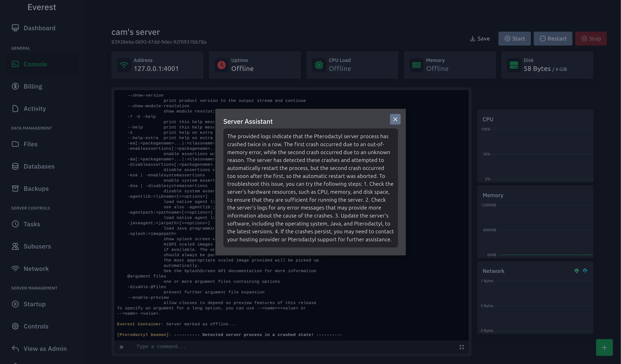Image resolution: width=621 pixels, height=364 pixels.
Task: Close the Server Assistant dialog
Action: click(395, 119)
